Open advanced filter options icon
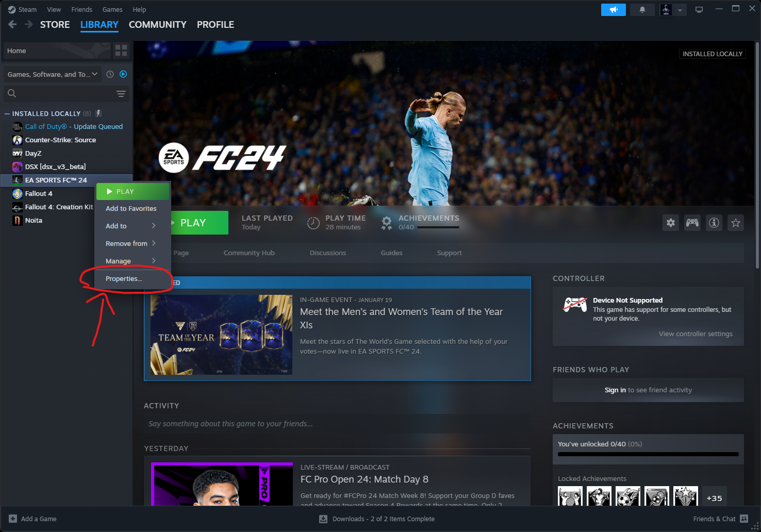The image size is (761, 532). 121,94
